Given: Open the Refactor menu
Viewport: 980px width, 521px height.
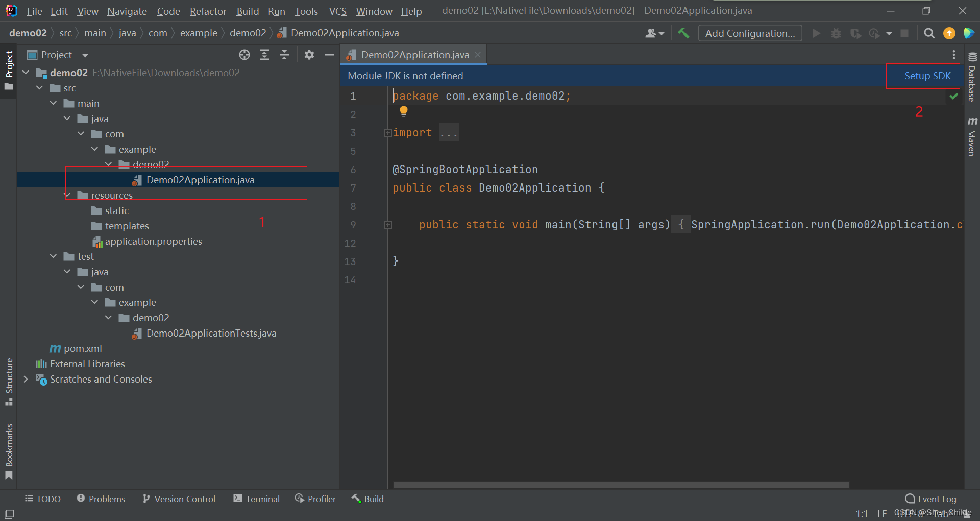Looking at the screenshot, I should (x=208, y=11).
